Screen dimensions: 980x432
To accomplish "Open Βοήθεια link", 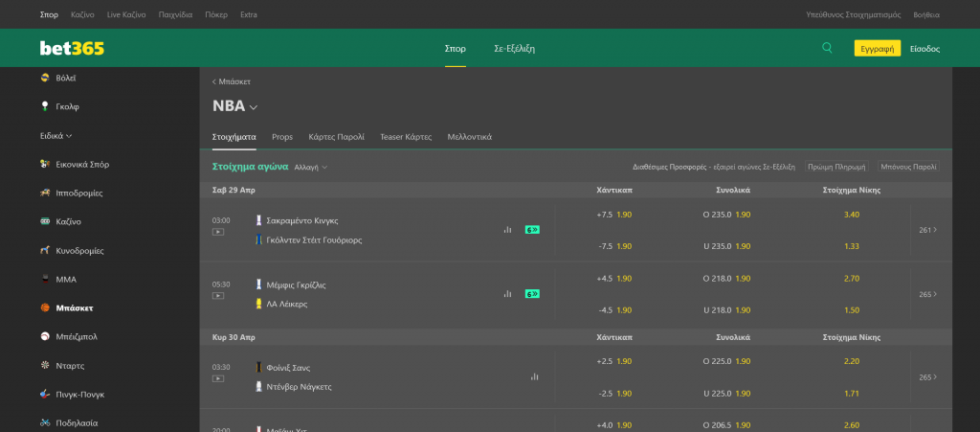I will (926, 14).
